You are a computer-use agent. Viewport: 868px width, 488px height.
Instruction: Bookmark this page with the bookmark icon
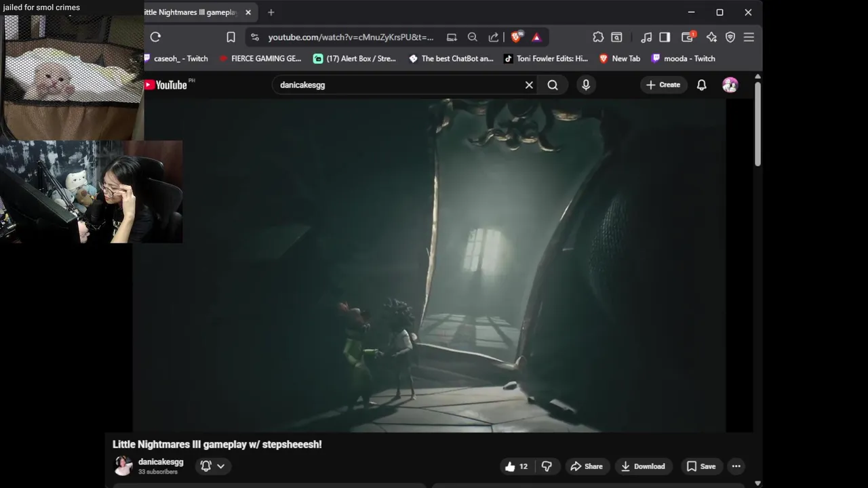[x=231, y=37]
